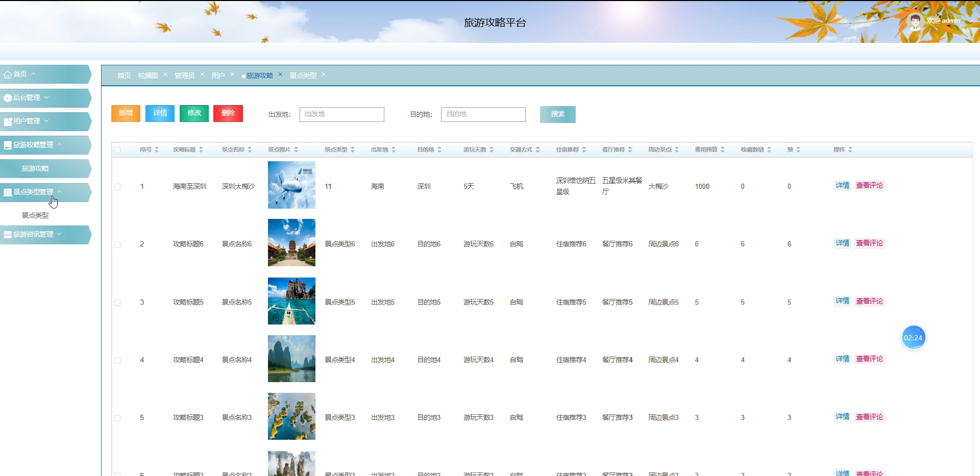980x476 pixels.
Task: Sort by 序号 column arrows
Action: (x=157, y=149)
